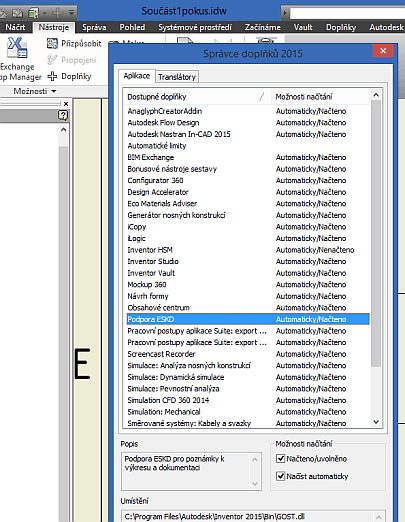
Task: Select Autodesk Flow Design row
Action: 247,123
